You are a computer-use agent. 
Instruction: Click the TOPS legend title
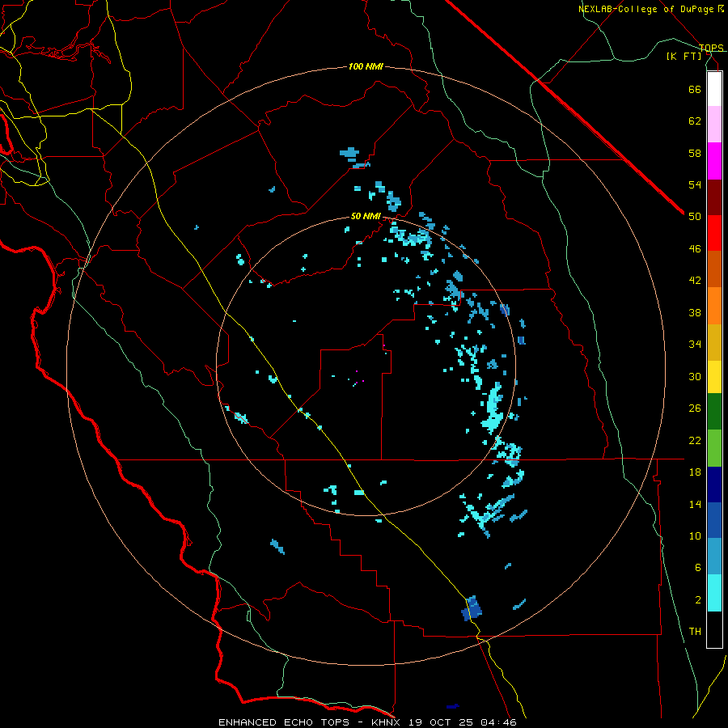point(711,48)
